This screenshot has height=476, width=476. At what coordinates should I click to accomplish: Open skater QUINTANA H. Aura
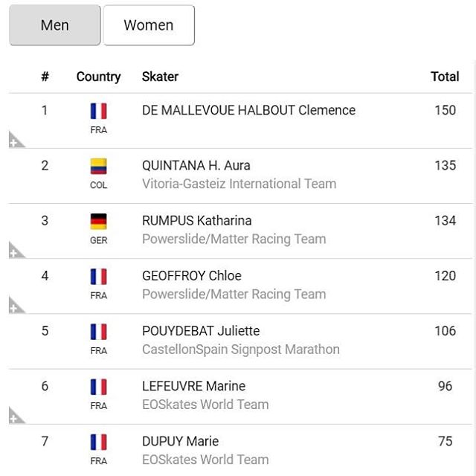click(196, 165)
